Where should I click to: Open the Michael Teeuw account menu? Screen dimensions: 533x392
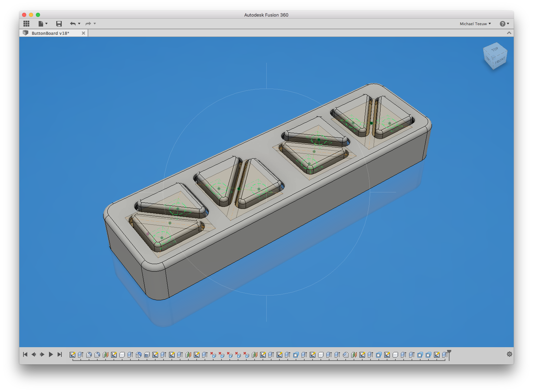[475, 24]
